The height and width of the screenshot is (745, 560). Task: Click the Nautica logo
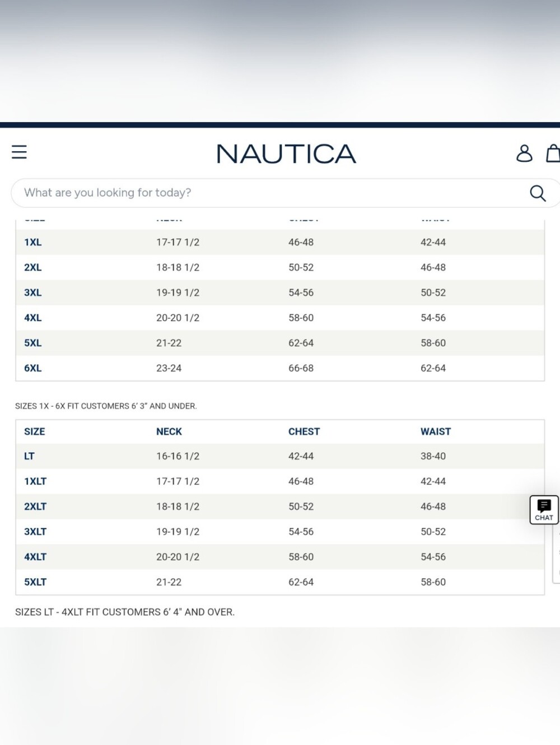286,154
